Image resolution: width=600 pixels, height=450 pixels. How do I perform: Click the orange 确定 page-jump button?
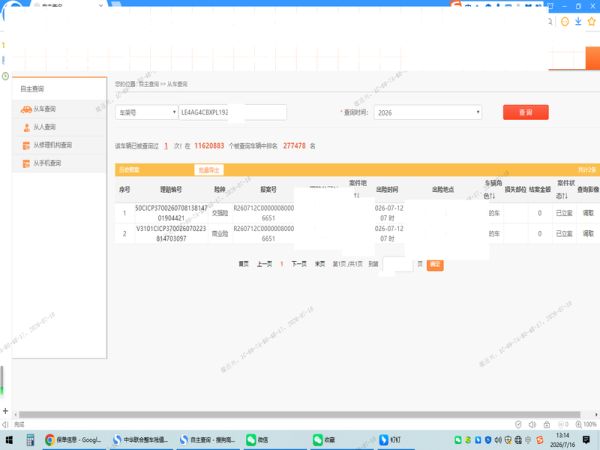pos(435,264)
